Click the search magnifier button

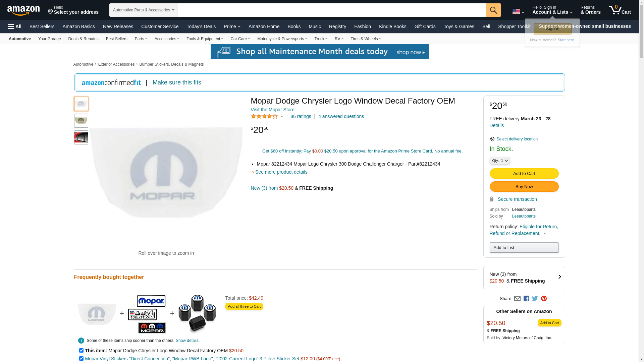point(493,10)
